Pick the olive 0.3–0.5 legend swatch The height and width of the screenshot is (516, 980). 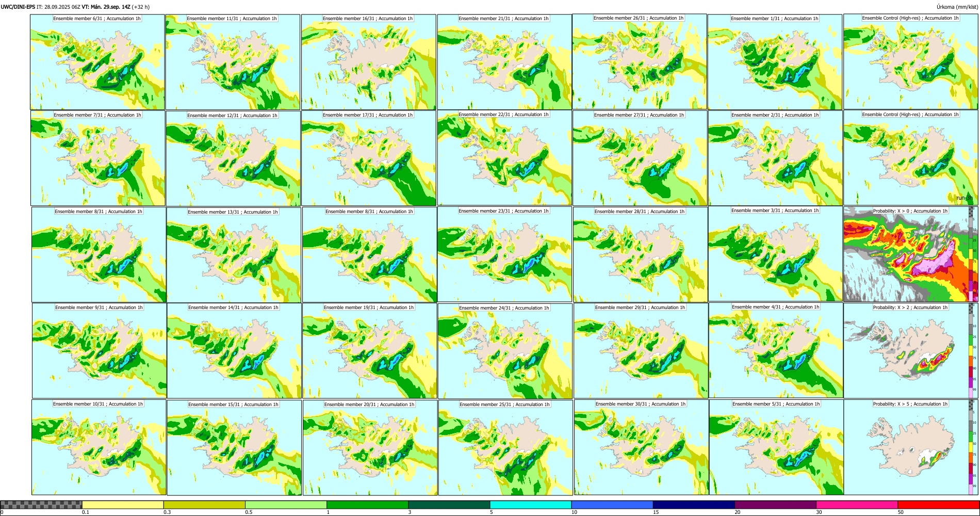tap(204, 505)
